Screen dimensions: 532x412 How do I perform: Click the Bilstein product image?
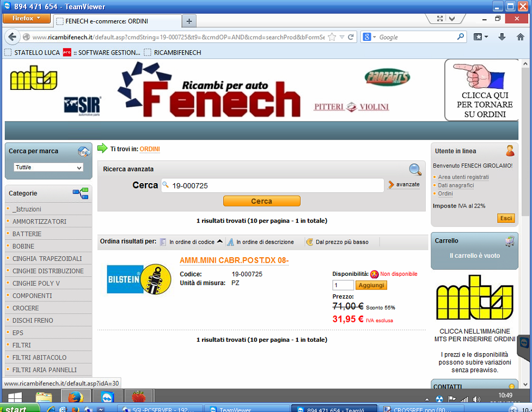click(x=139, y=279)
